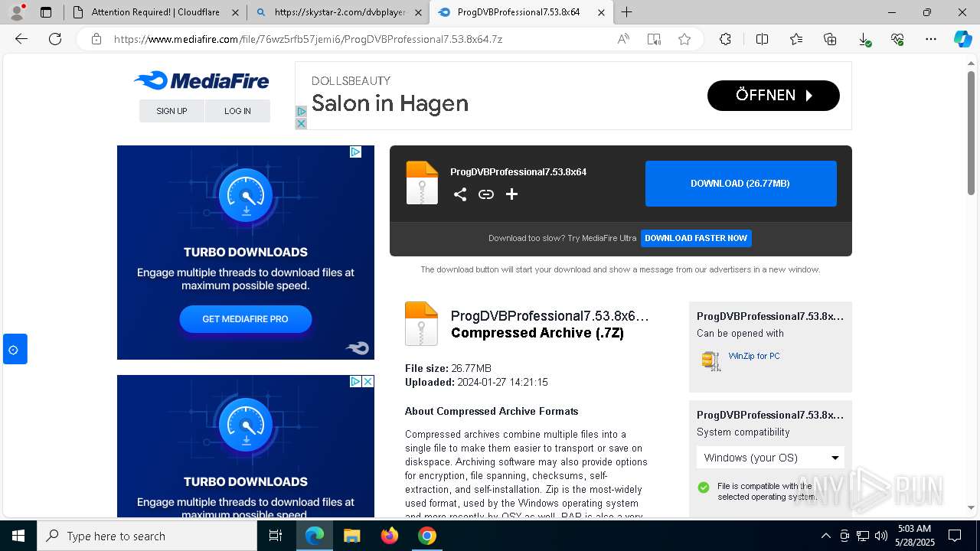The width and height of the screenshot is (980, 551).
Task: Click the share icon under file name
Action: click(460, 194)
